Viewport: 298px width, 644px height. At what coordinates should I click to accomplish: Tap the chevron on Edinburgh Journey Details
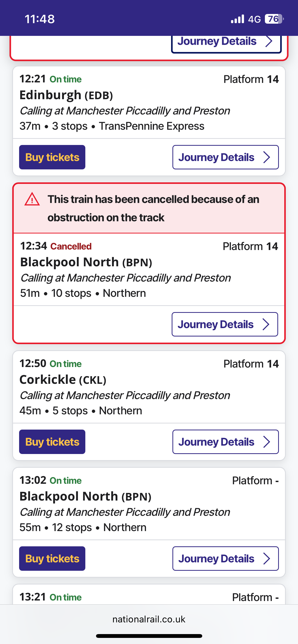click(x=267, y=157)
